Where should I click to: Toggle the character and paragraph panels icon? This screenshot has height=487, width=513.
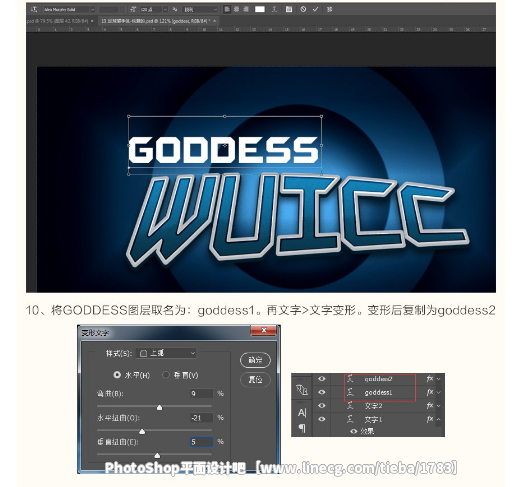pyautogui.click(x=289, y=9)
